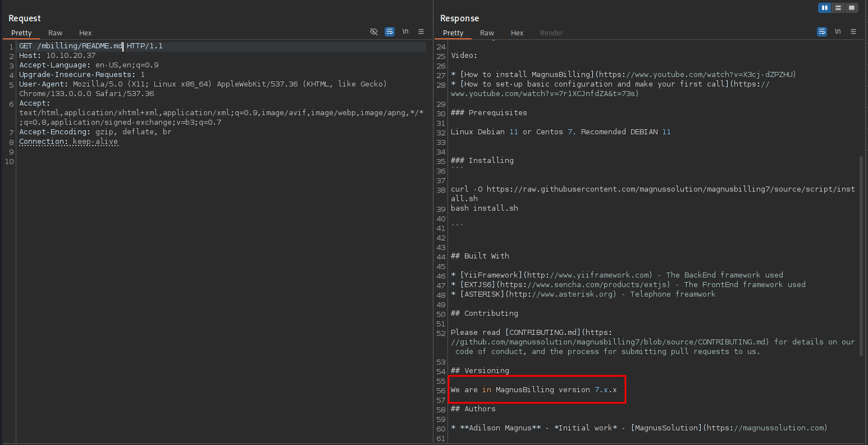Toggle non-printable \n characters in Response panel

click(x=838, y=32)
